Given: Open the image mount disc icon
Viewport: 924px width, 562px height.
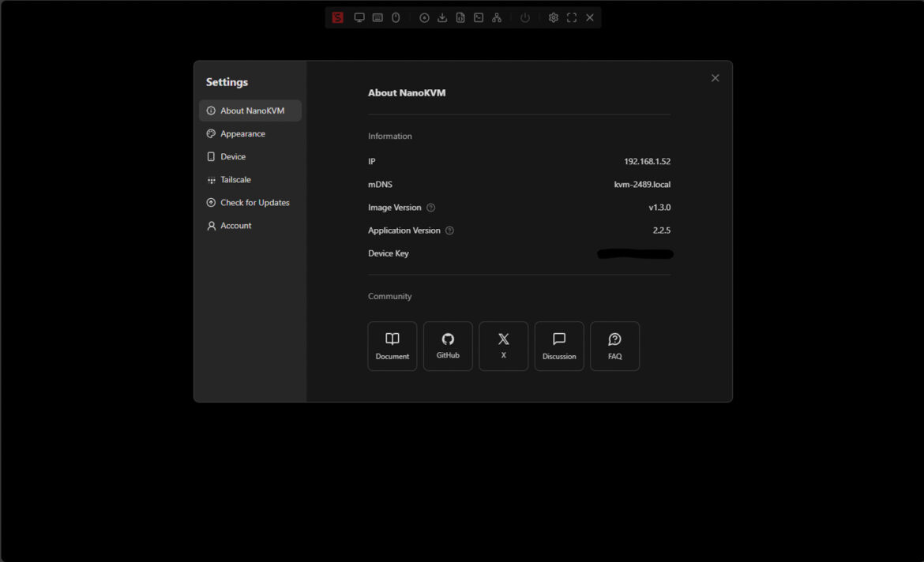Looking at the screenshot, I should 424,17.
